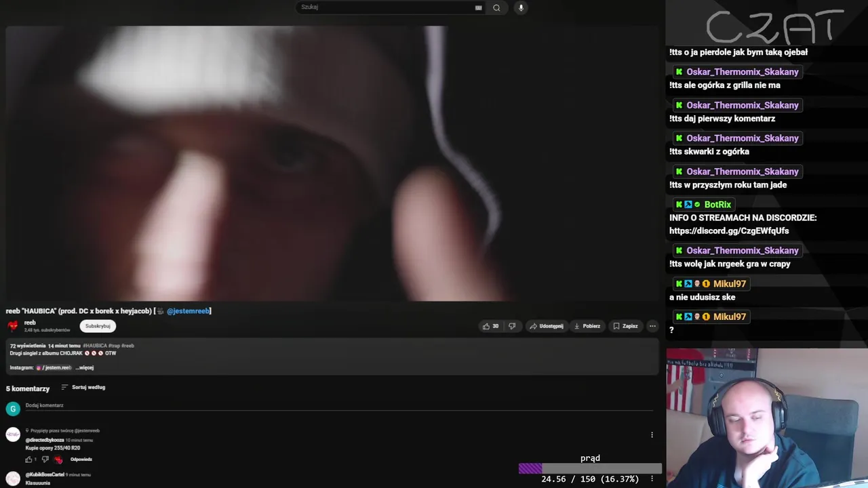Click the video title 'reeb HAUBICA'

pyautogui.click(x=108, y=311)
